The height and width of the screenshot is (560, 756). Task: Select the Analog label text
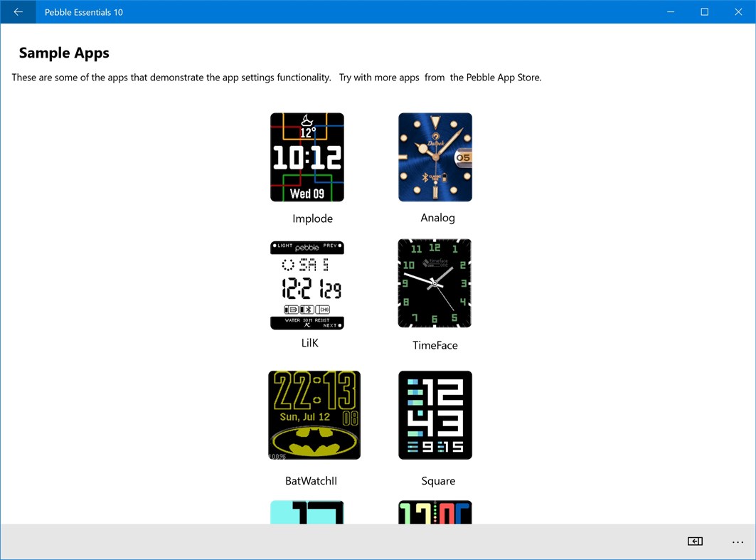tap(437, 218)
